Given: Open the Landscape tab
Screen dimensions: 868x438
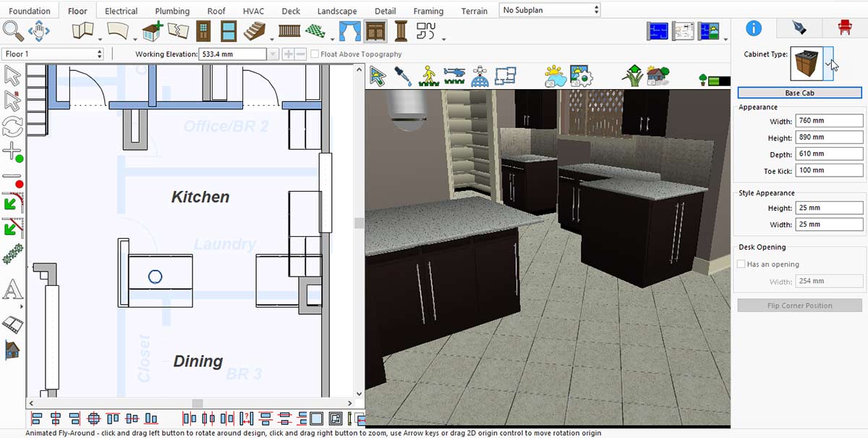Looking at the screenshot, I should click(337, 11).
